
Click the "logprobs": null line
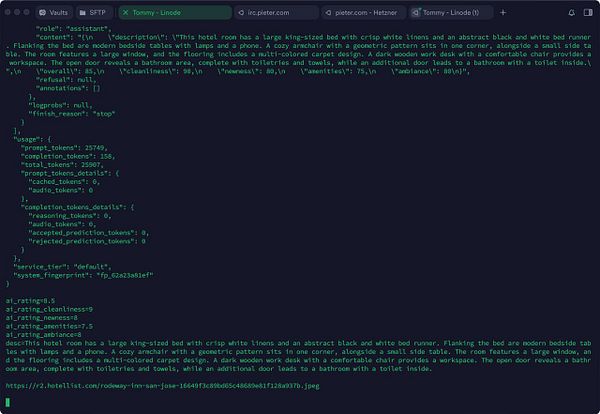(60, 105)
